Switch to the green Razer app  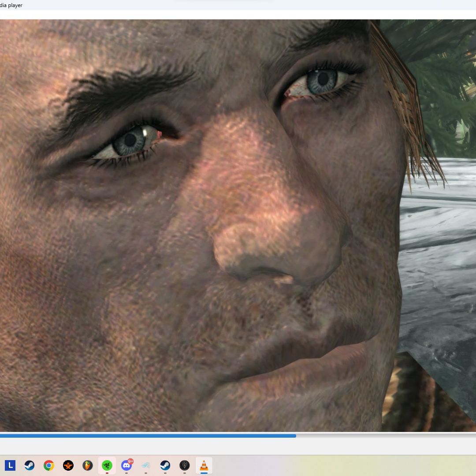coord(107,465)
